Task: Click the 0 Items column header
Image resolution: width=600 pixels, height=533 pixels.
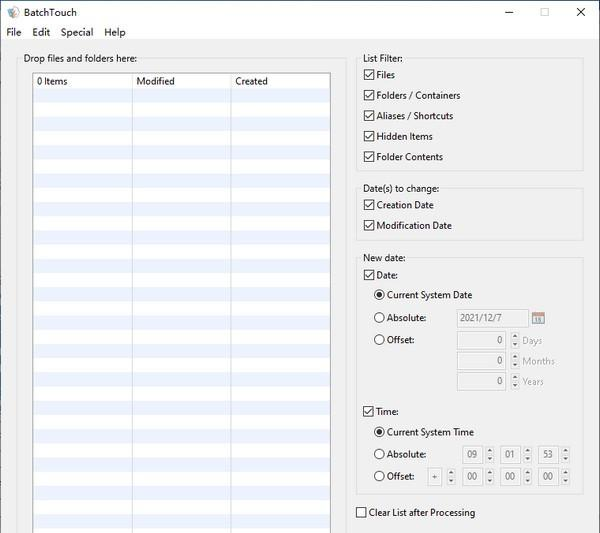Action: click(x=83, y=81)
